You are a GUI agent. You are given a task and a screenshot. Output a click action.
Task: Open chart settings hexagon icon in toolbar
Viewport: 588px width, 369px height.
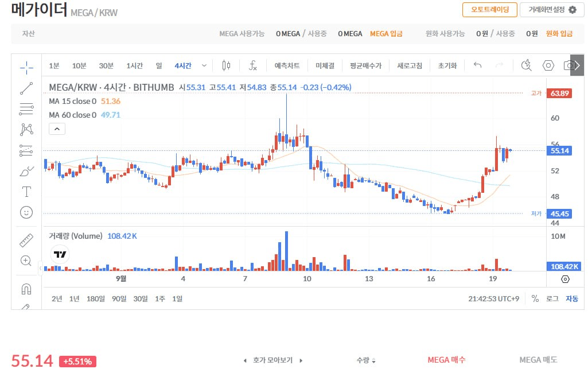[x=548, y=65]
